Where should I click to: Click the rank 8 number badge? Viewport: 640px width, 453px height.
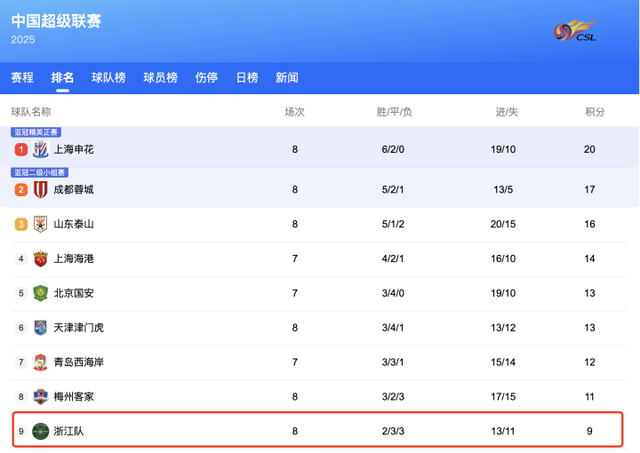[x=21, y=397]
